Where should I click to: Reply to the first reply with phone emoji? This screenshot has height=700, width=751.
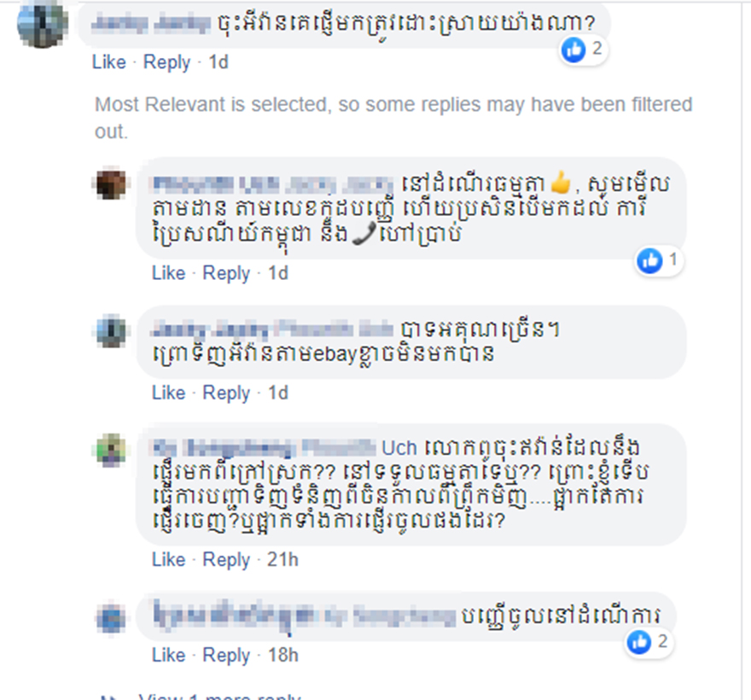226,273
